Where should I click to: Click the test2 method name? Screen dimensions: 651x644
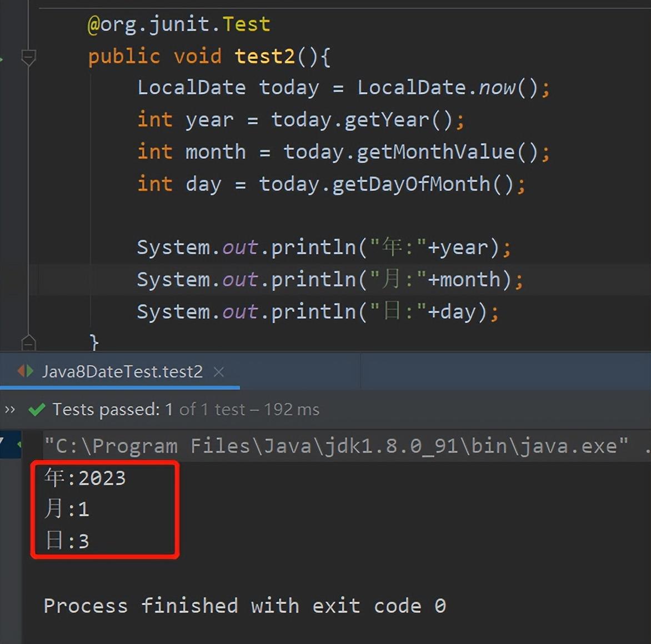pyautogui.click(x=264, y=57)
